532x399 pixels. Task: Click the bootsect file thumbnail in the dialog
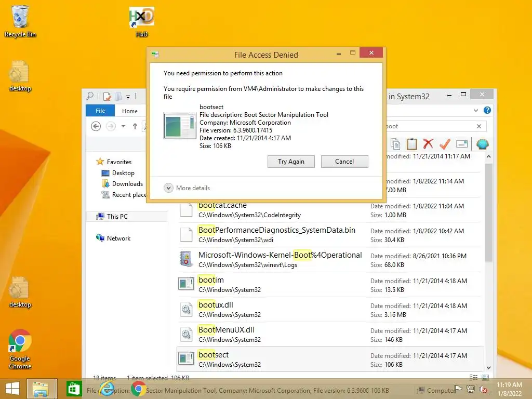point(180,126)
